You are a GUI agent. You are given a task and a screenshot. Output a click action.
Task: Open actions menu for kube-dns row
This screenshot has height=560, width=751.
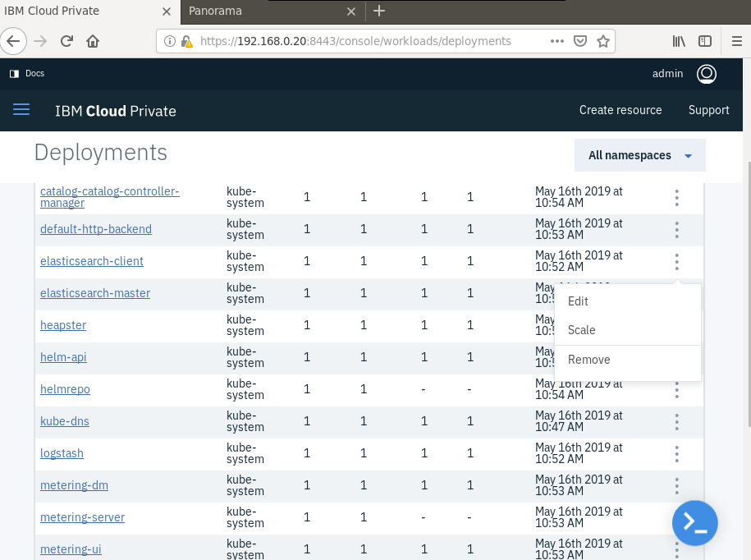pos(677,421)
